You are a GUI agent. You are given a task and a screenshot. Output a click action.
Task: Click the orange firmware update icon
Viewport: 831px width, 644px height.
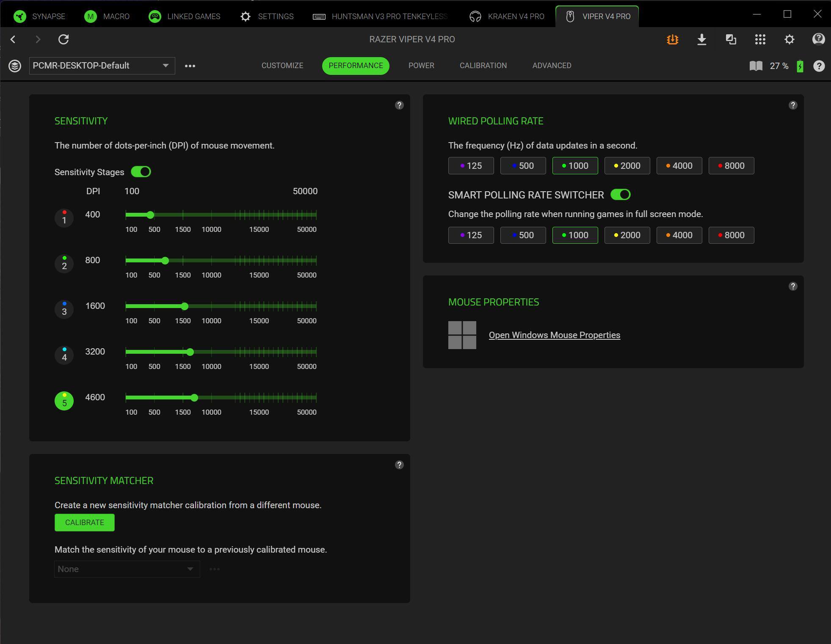click(672, 39)
